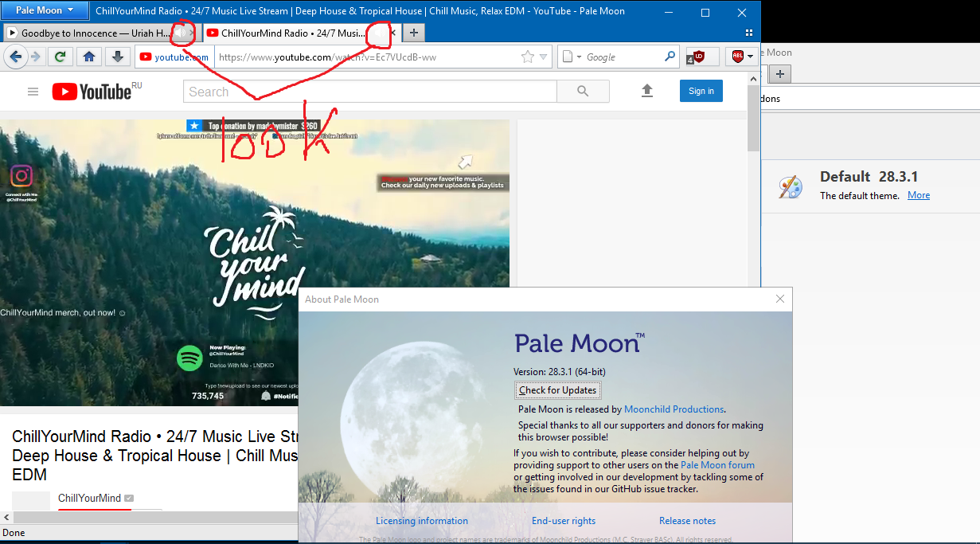Select the Default 28.3.1 theme entry

tap(872, 186)
